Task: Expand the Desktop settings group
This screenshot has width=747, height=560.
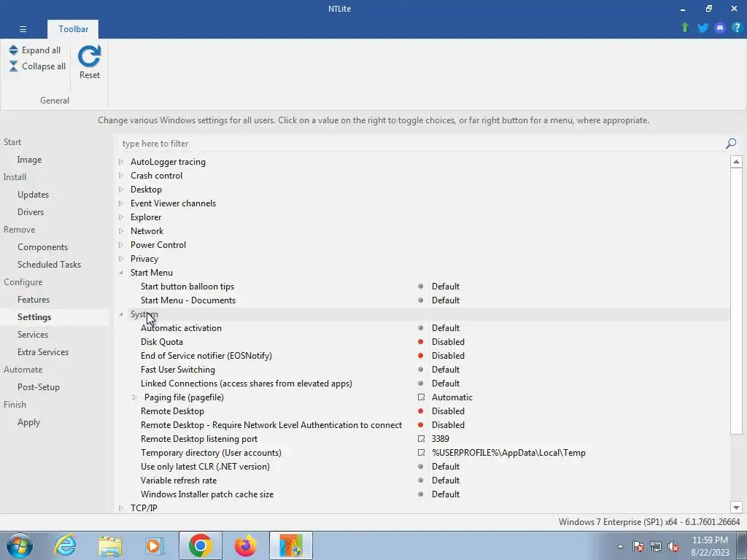Action: click(x=121, y=190)
